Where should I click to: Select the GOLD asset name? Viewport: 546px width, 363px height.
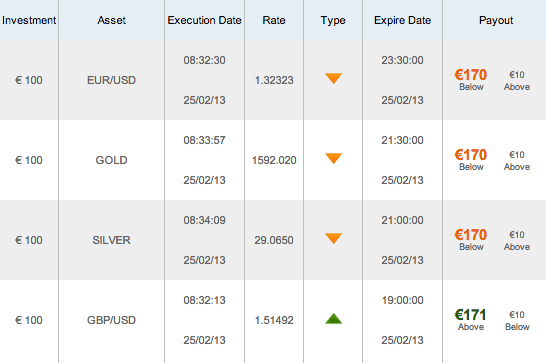coord(111,160)
